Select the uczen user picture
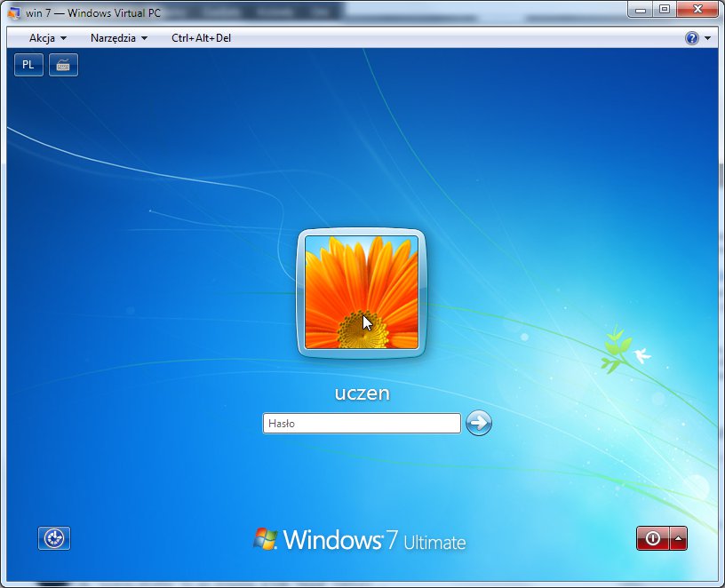Image resolution: width=725 pixels, height=588 pixels. coord(362,292)
